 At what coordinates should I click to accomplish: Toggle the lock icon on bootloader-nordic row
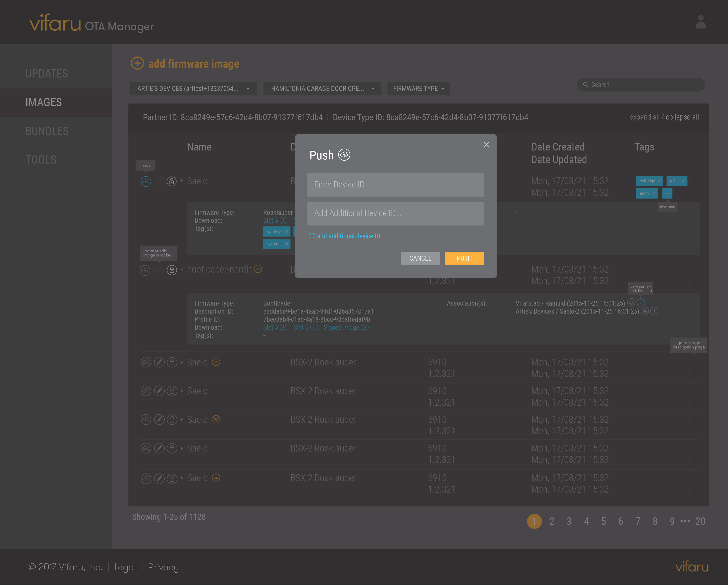coord(172,270)
